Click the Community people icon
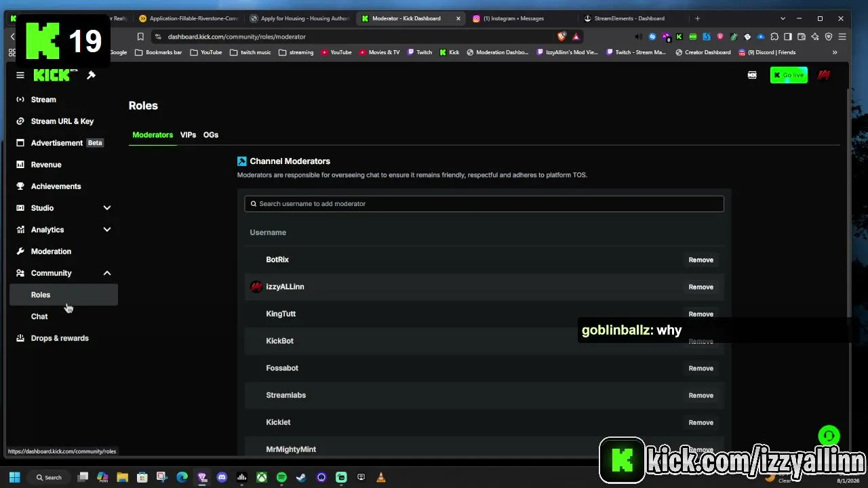Image resolution: width=868 pixels, height=488 pixels. point(20,273)
